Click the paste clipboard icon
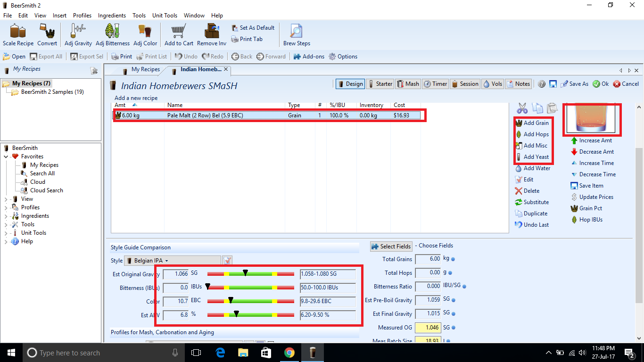644x362 pixels. coord(552,108)
